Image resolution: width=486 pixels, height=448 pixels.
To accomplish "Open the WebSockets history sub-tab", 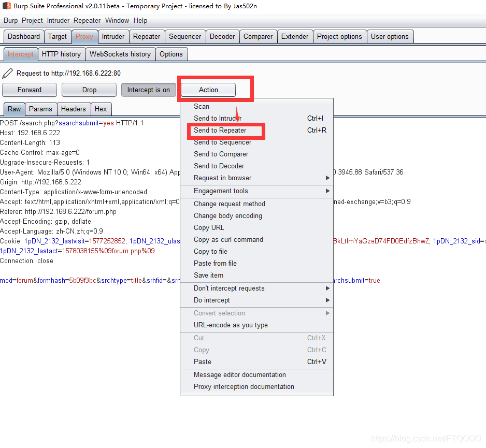I will 120,54.
